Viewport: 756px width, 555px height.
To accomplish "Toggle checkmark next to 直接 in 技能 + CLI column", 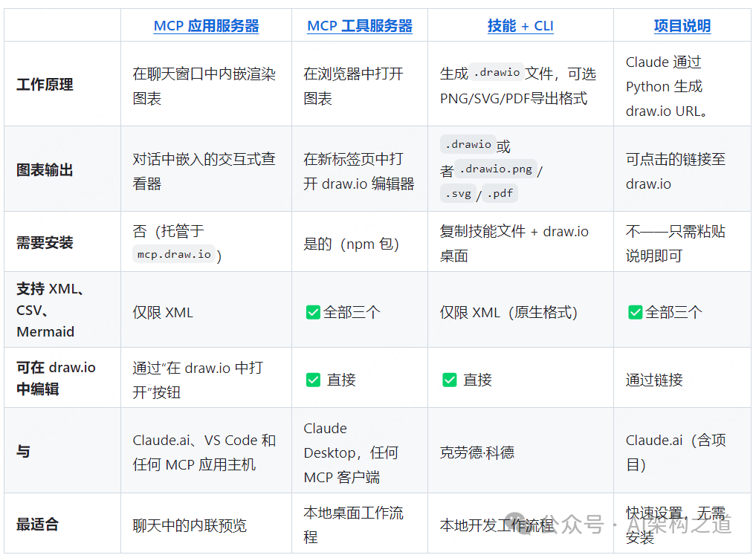I will [450, 380].
